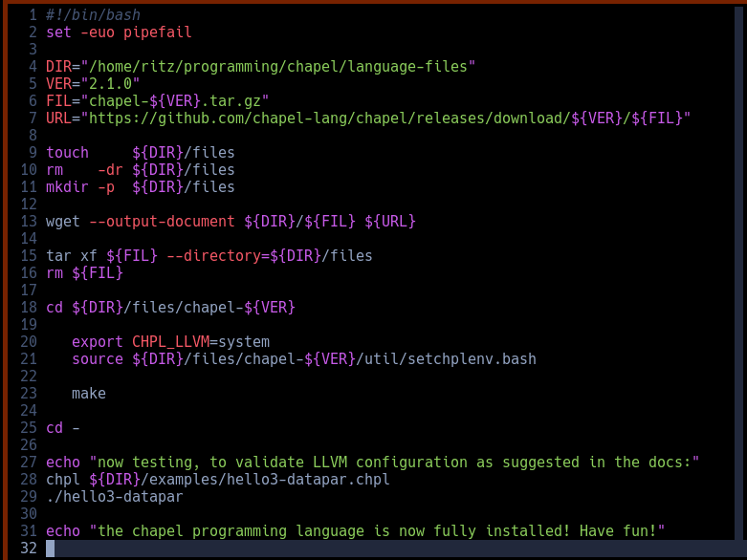Click 'hello3-datapar.chpl' on line 28
The image size is (747, 560).
308,479
